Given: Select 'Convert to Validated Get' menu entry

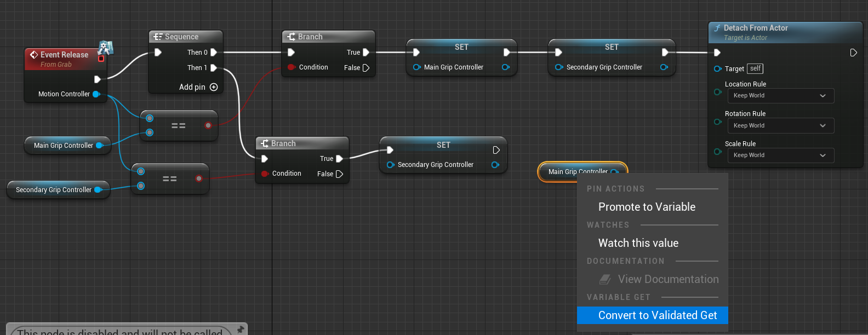Looking at the screenshot, I should 652,315.
